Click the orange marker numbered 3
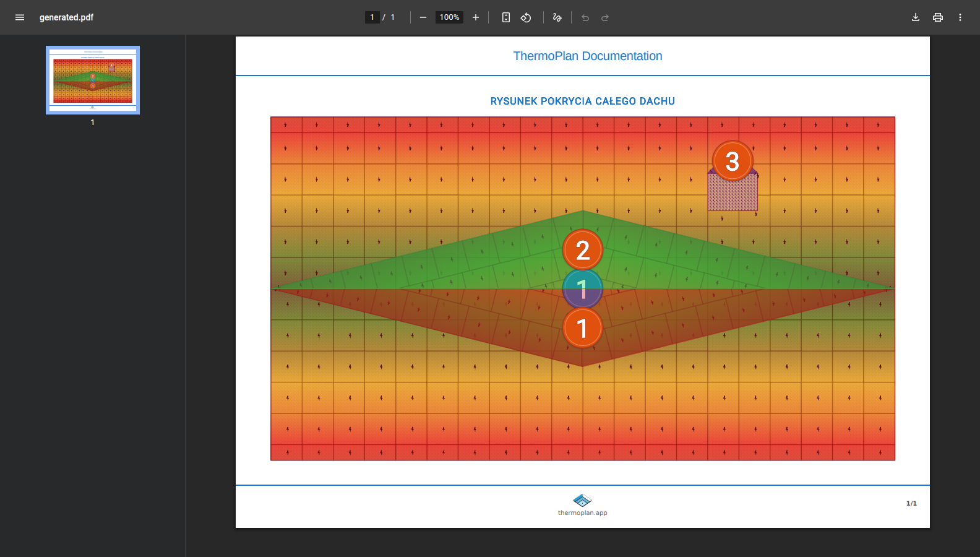 pyautogui.click(x=733, y=161)
